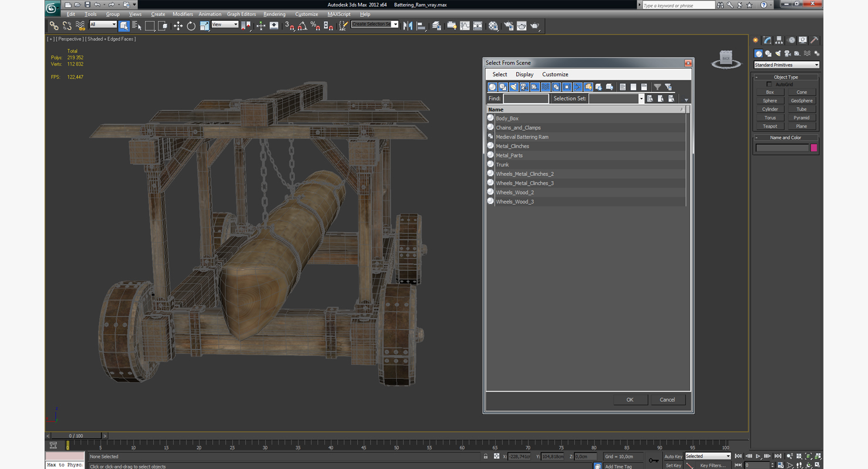Select the Link tool in main toolbar
The image size is (868, 469).
click(x=54, y=26)
